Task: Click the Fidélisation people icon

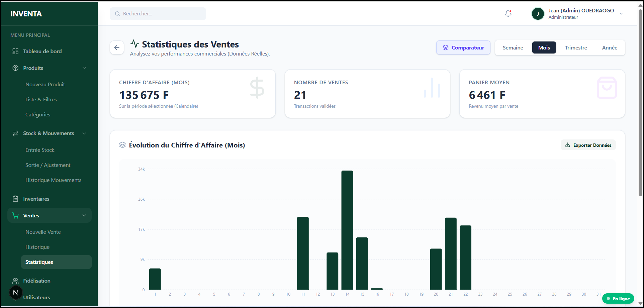Action: pyautogui.click(x=15, y=281)
